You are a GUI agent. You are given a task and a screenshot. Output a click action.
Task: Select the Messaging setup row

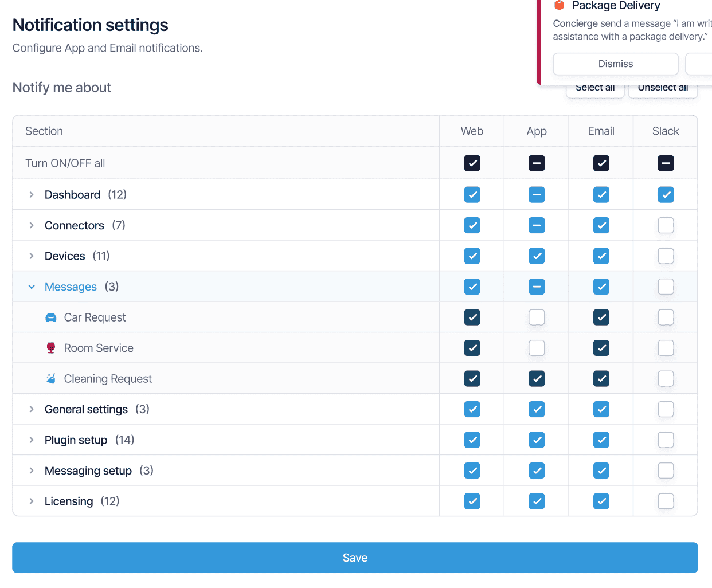88,471
